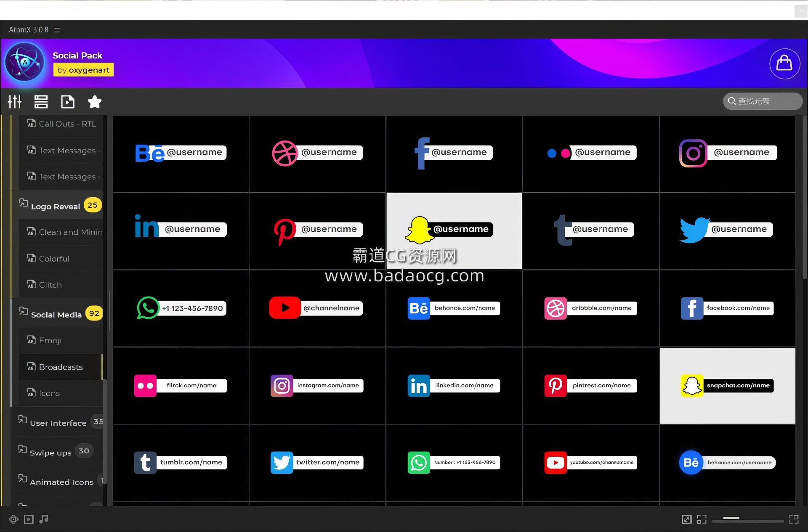Click the AE icon beside Emoji
This screenshot has width=808, height=532.
pos(31,340)
